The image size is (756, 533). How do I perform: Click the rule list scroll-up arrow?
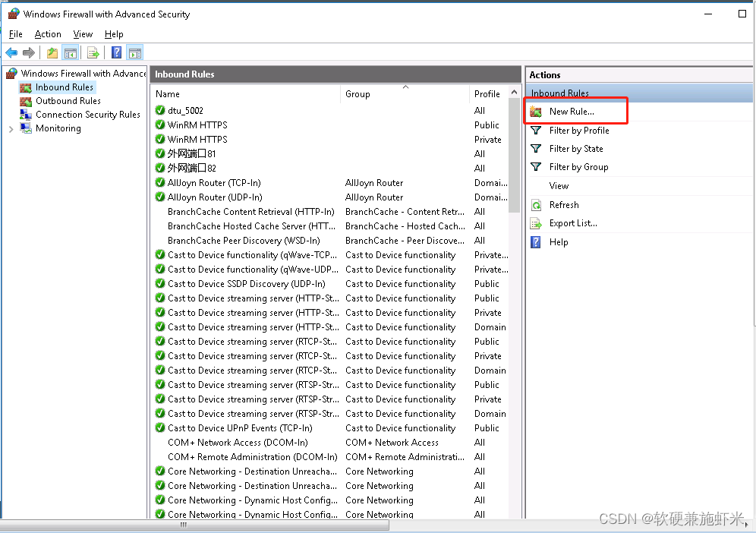[514, 92]
